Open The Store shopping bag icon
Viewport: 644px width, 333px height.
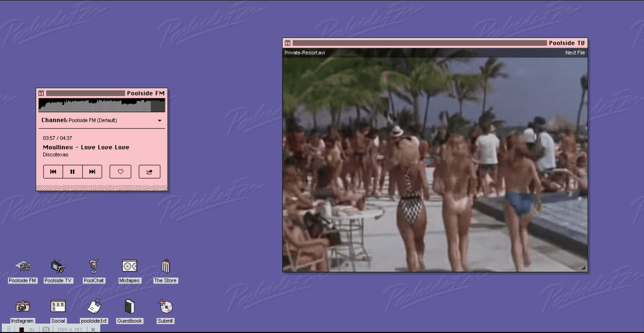click(165, 271)
